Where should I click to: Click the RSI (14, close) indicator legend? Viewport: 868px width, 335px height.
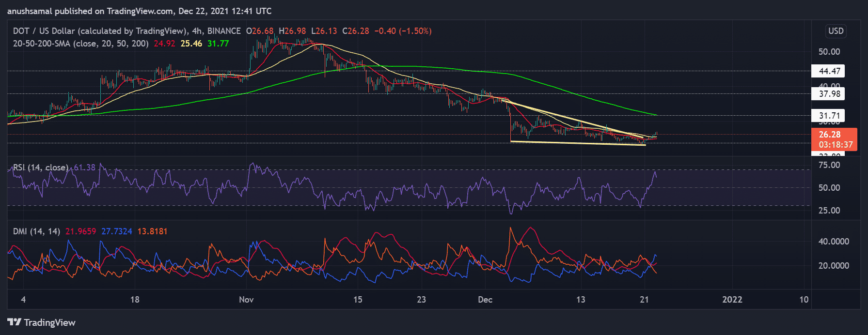pos(41,167)
